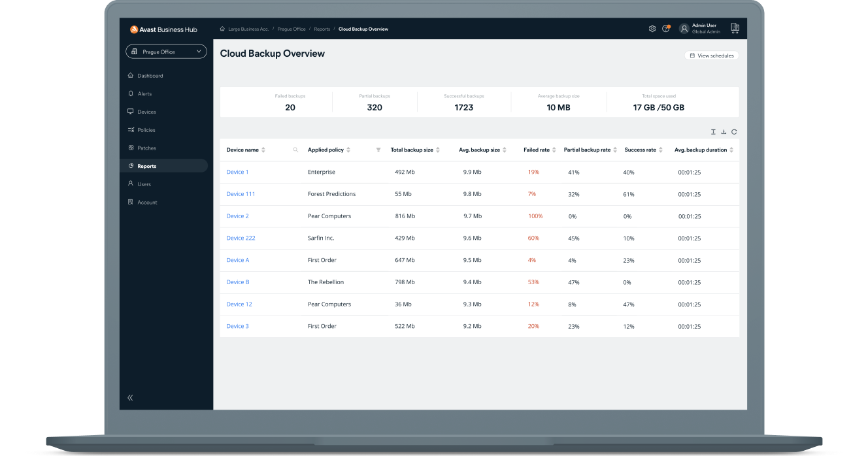Collapse the sidebar with double chevron
This screenshot has height=456, width=868.
130,397
